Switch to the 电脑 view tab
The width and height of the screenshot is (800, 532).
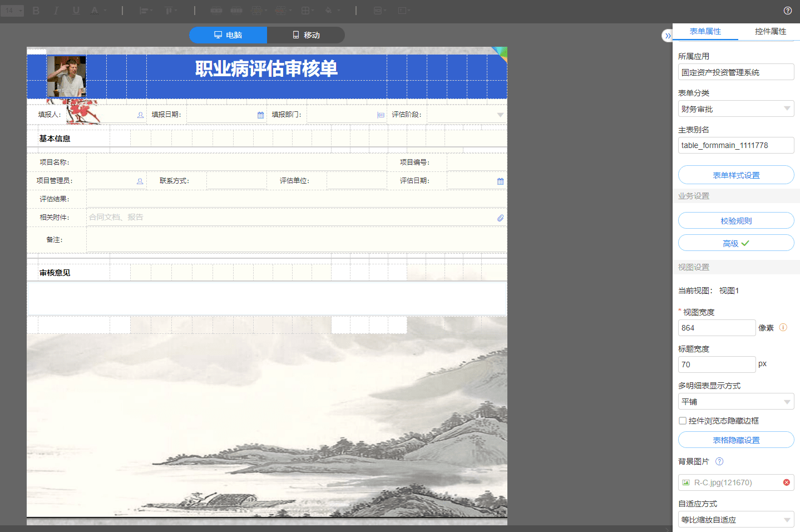228,35
